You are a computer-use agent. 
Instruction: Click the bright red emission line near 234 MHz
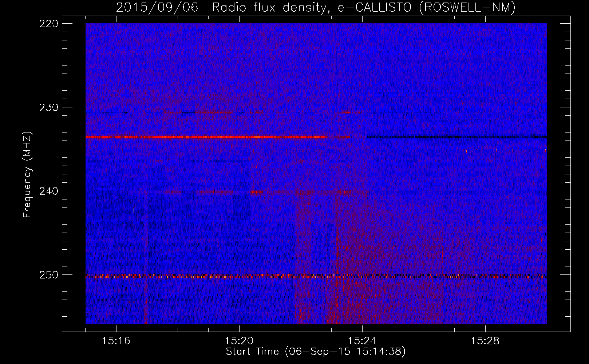[x=206, y=137]
